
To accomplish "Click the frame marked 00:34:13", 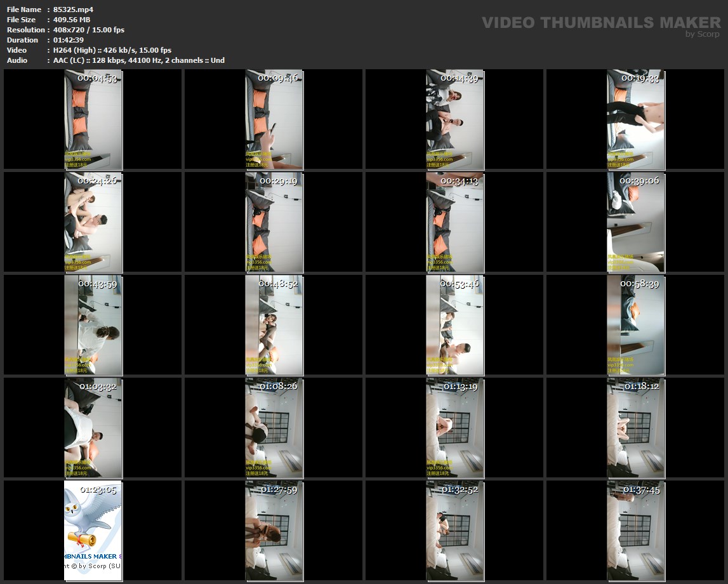I will 454,222.
